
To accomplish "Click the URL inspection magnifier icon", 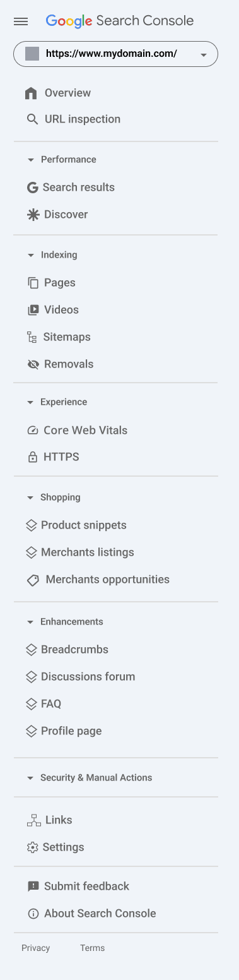I will click(x=32, y=119).
